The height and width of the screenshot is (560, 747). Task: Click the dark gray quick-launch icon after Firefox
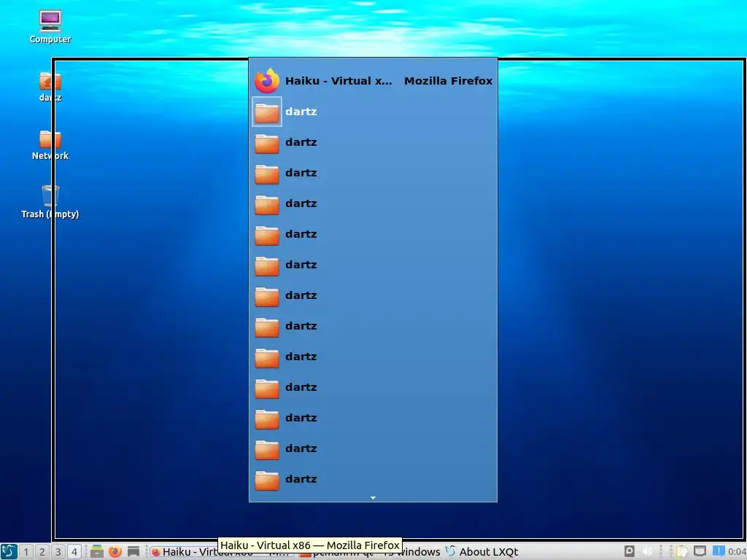click(133, 551)
